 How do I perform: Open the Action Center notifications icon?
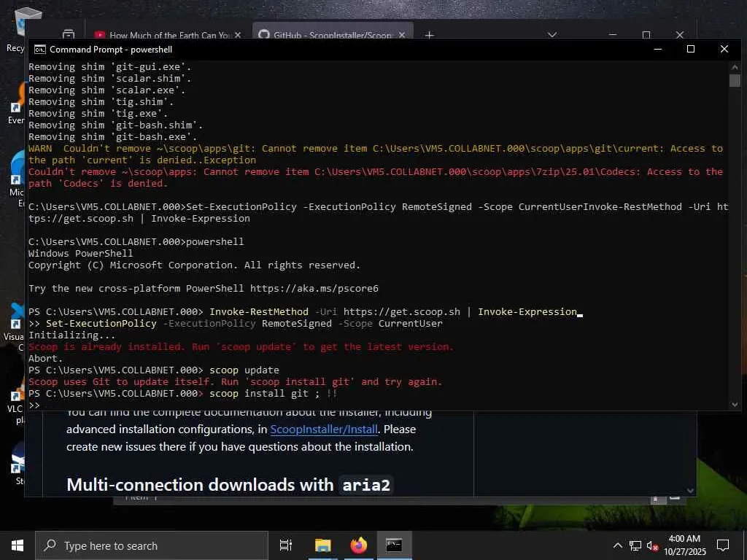(x=723, y=545)
